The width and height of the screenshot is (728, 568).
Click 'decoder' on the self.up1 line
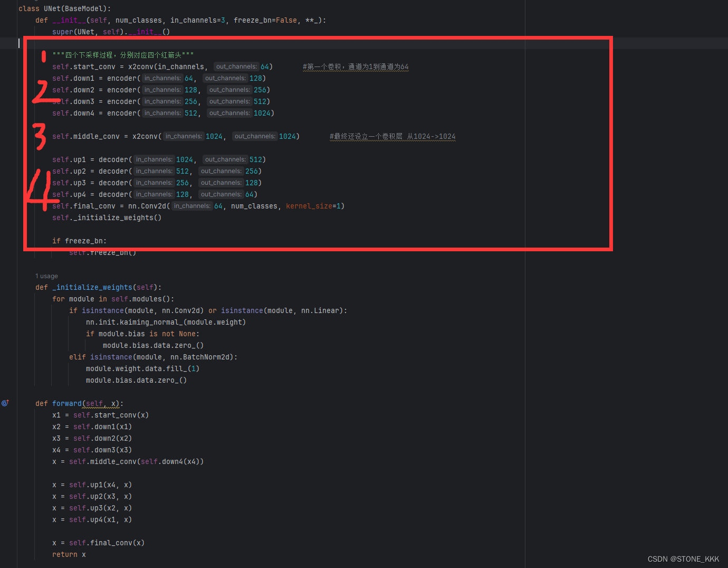click(x=113, y=159)
